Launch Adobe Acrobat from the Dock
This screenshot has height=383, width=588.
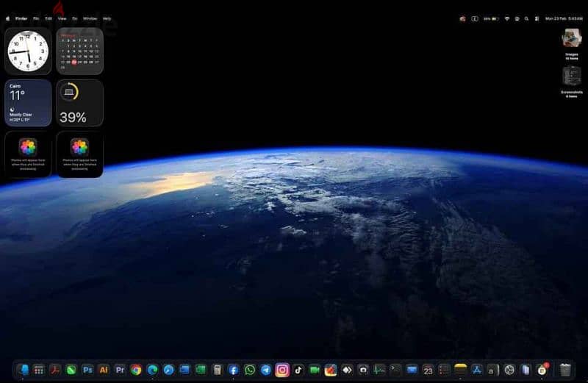55,370
